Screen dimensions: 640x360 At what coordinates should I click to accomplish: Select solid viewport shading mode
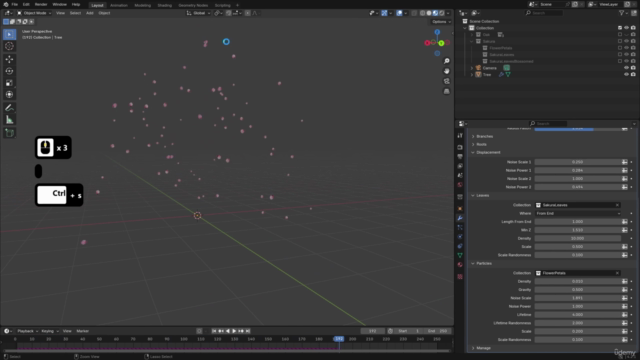tap(429, 13)
